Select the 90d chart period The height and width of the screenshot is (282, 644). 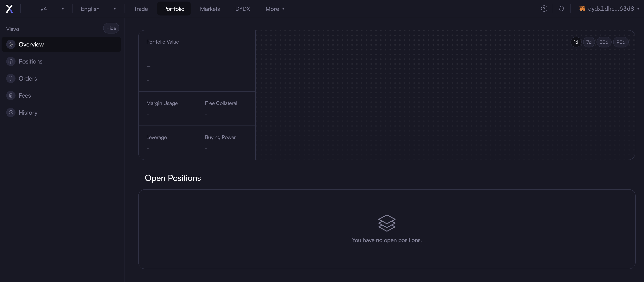coord(621,42)
